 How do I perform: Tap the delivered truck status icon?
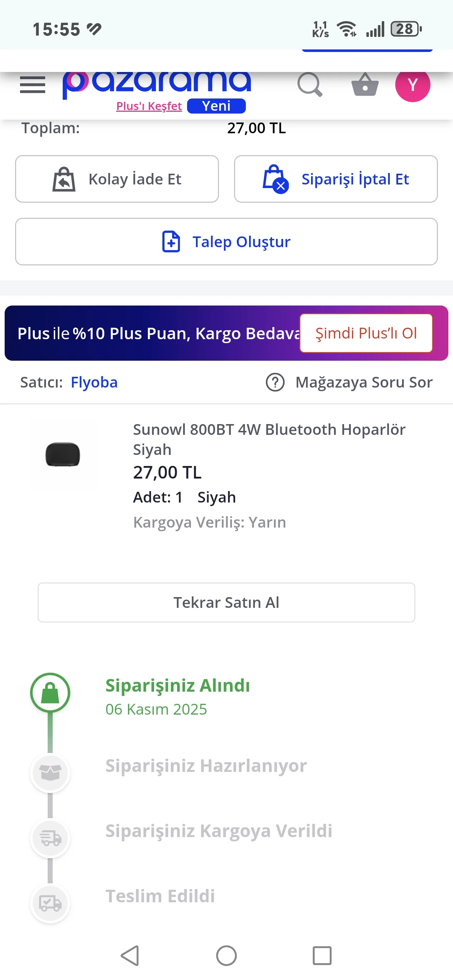pyautogui.click(x=50, y=903)
